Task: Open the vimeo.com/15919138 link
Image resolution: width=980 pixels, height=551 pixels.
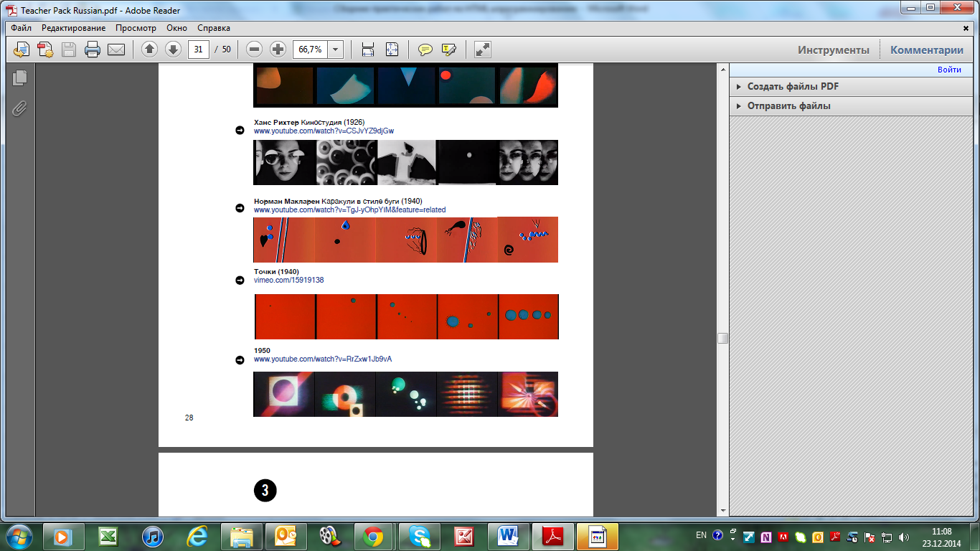Action: (x=289, y=281)
